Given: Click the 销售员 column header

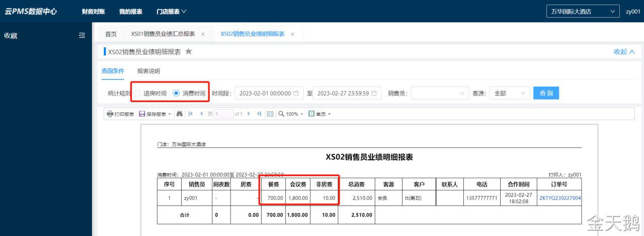Looking at the screenshot, I should [x=197, y=184].
